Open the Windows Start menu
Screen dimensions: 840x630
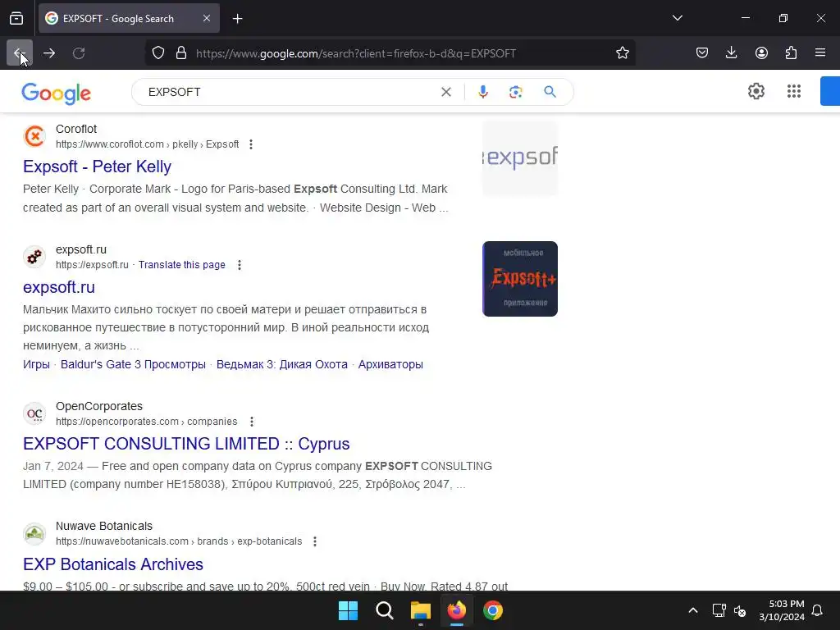tap(348, 610)
